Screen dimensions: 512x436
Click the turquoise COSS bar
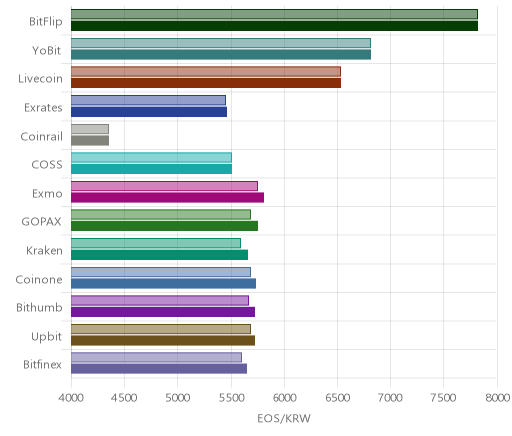coord(151,169)
